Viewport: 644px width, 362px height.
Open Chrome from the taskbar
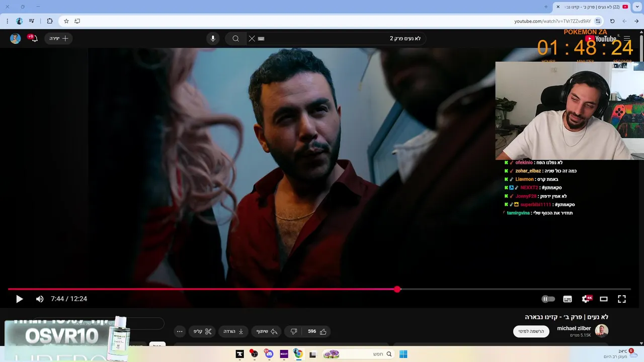tap(298, 354)
